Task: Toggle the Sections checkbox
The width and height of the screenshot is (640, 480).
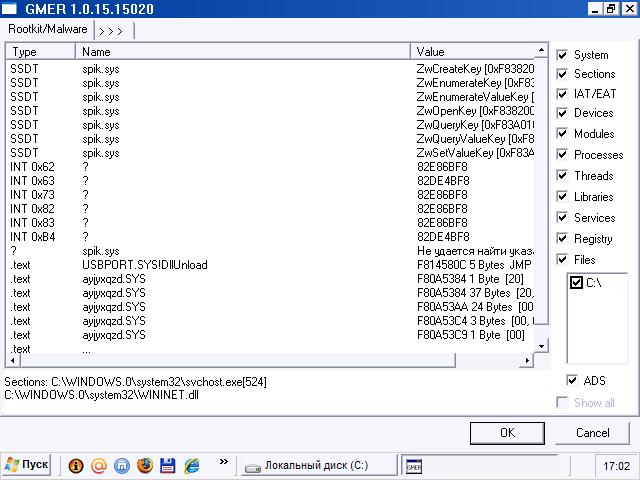Action: click(562, 74)
